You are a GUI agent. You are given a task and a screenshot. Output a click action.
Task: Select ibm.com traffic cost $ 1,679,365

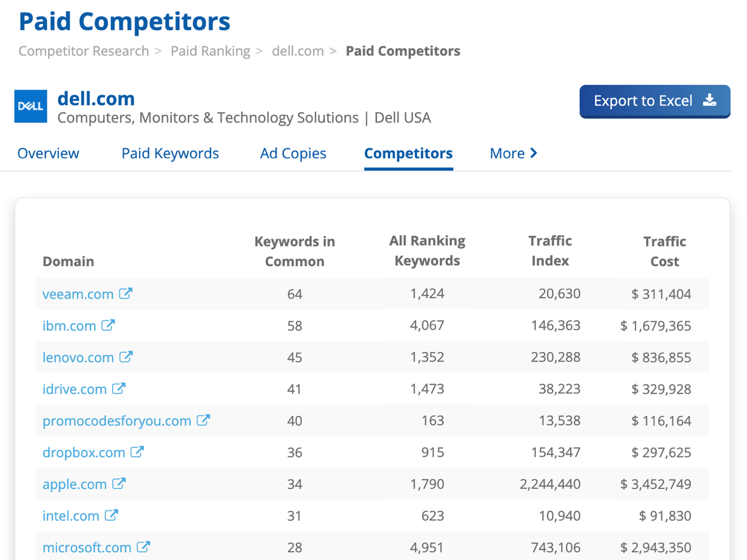[x=656, y=325]
